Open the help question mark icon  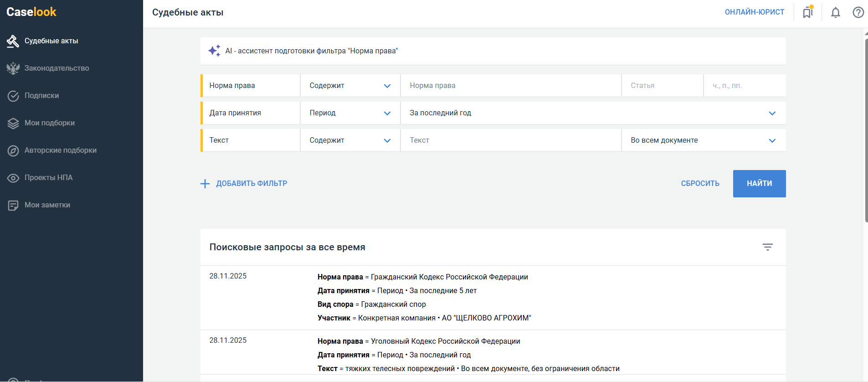858,12
